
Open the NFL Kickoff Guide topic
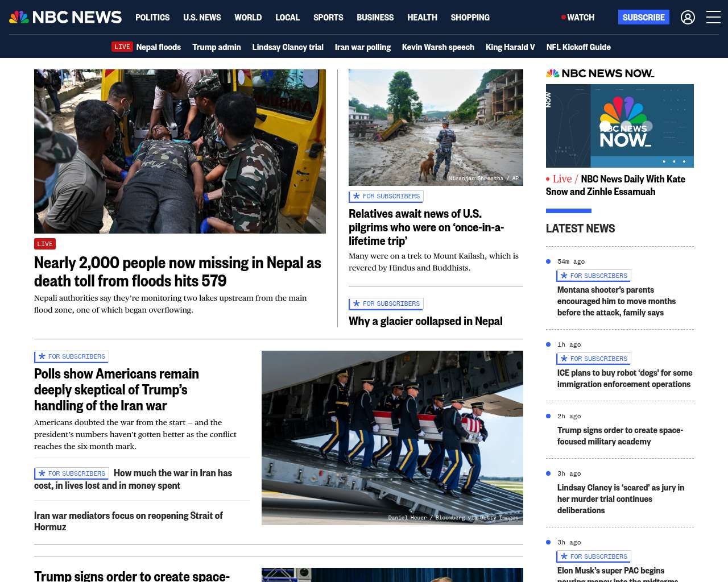tap(578, 47)
